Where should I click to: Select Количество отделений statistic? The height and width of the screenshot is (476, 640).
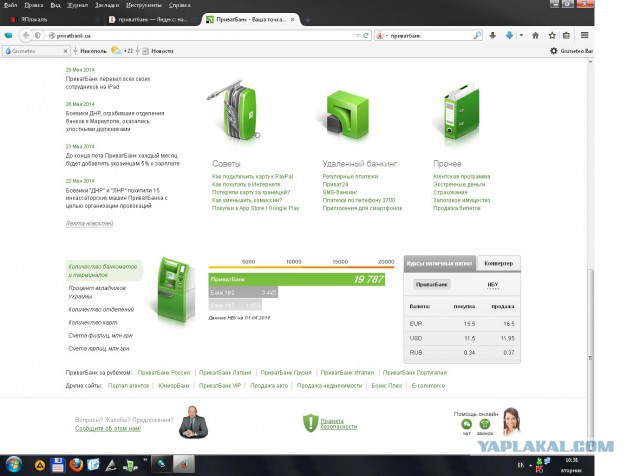pyautogui.click(x=101, y=309)
